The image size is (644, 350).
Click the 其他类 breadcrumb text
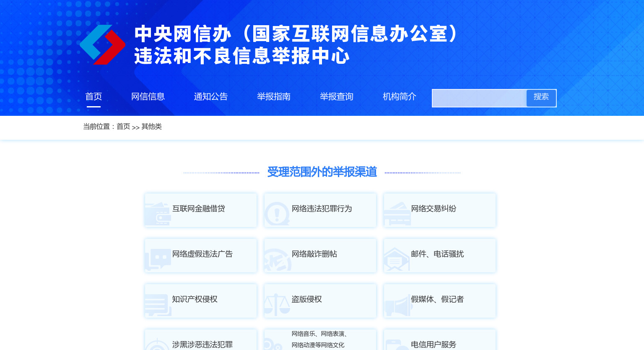tap(152, 126)
